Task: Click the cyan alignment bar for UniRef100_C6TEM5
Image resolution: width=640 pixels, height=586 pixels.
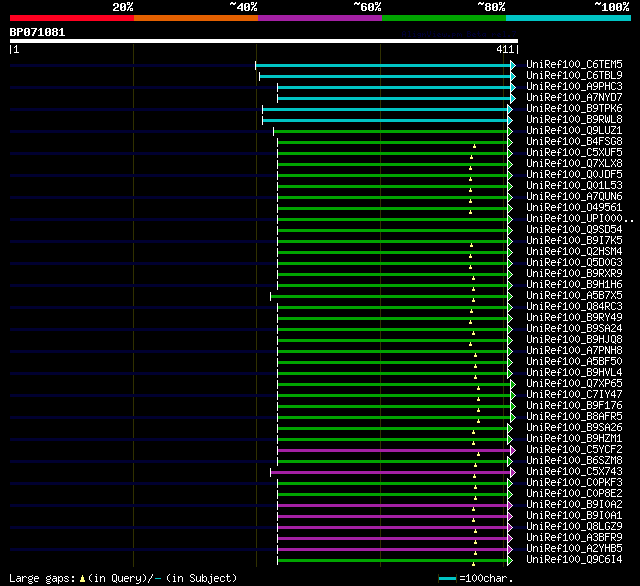Action: (383, 65)
